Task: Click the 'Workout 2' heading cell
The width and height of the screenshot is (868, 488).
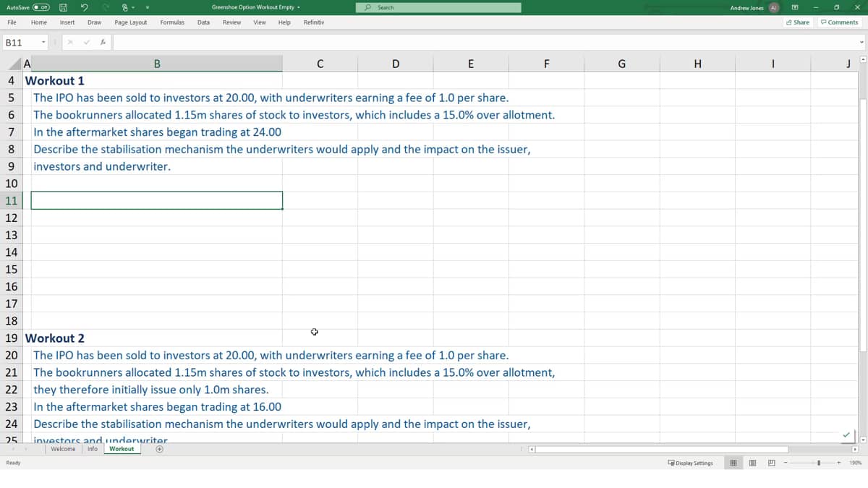Action: (55, 338)
